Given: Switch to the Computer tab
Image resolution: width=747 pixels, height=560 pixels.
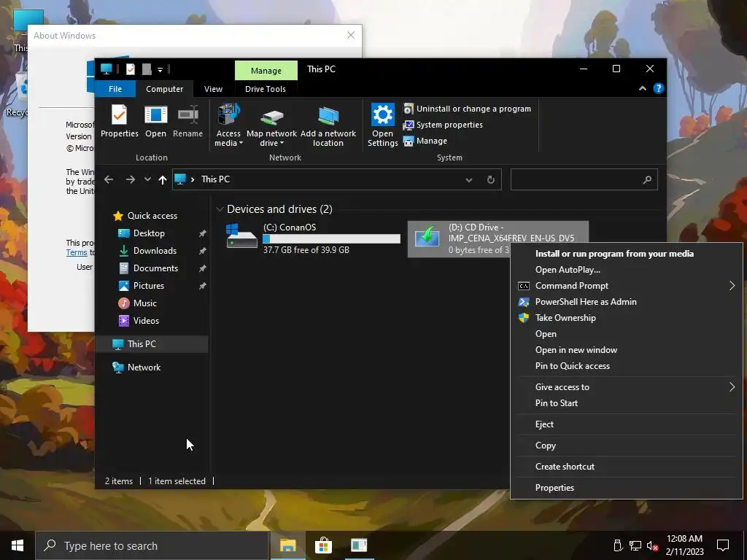Looking at the screenshot, I should (164, 89).
